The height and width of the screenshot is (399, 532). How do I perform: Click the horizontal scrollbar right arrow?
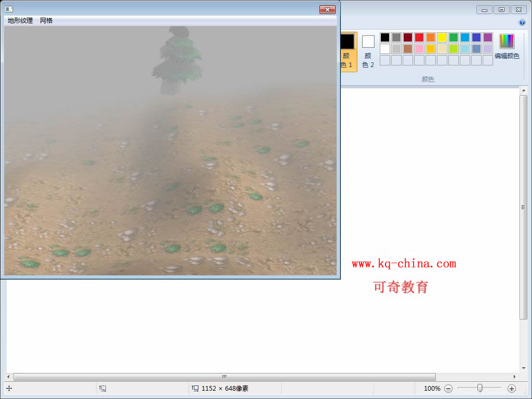point(515,377)
